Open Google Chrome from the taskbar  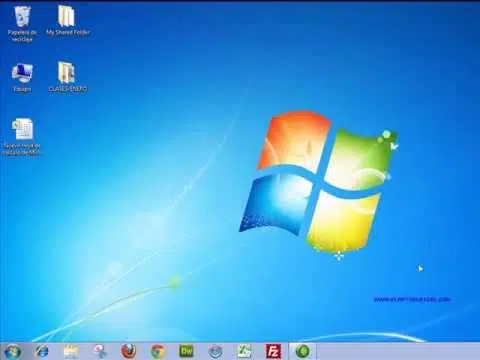(x=158, y=352)
